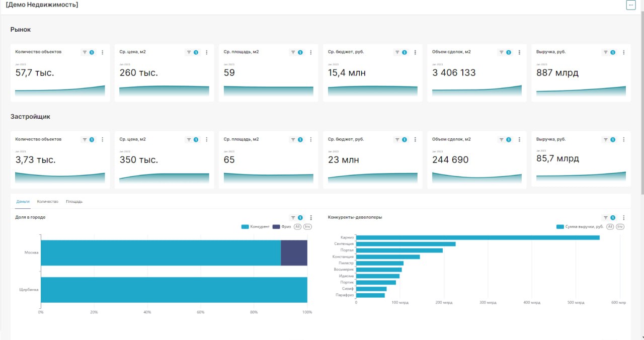Click the dark Физ segment of Москва bar
Image resolution: width=644 pixels, height=340 pixels.
click(294, 252)
